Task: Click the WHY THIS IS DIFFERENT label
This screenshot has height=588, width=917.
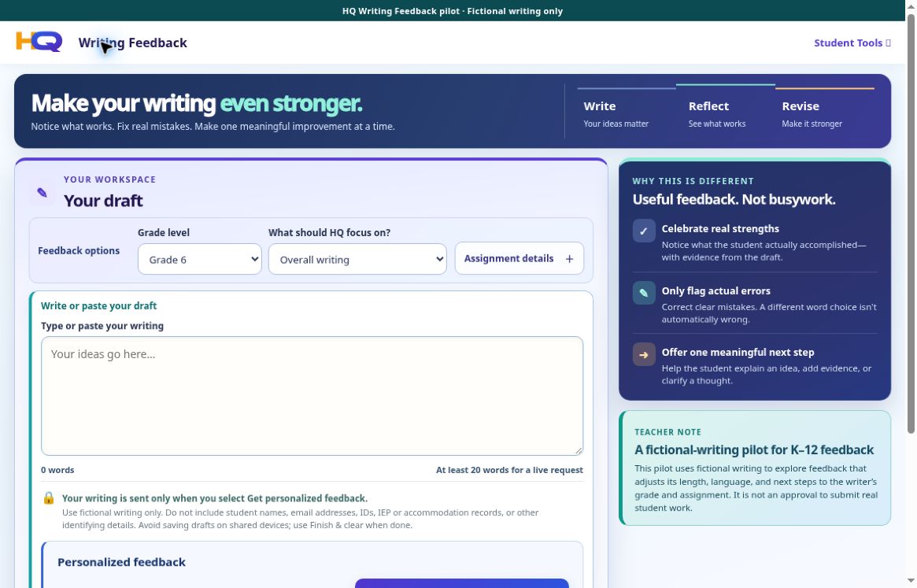Action: (x=693, y=181)
